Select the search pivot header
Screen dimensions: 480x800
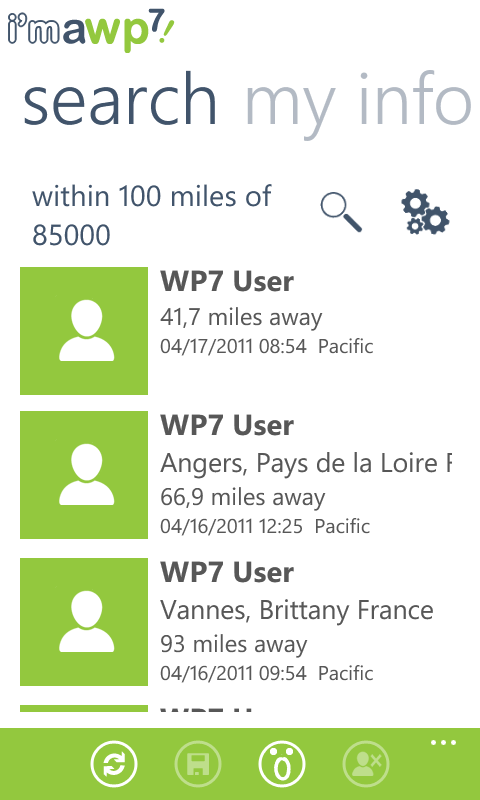pos(120,99)
